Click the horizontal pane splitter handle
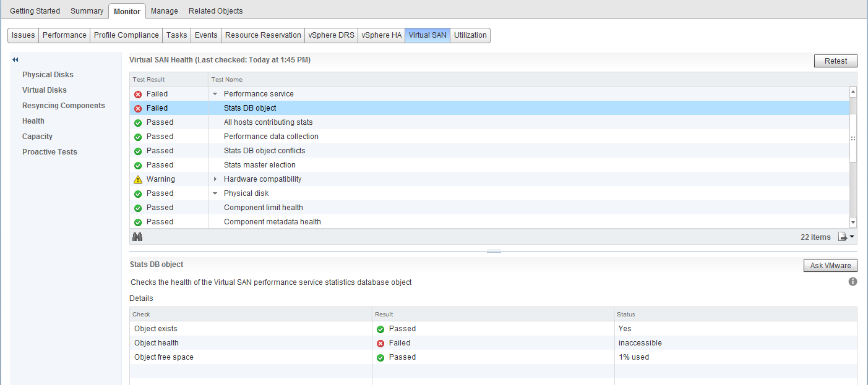 coord(493,252)
